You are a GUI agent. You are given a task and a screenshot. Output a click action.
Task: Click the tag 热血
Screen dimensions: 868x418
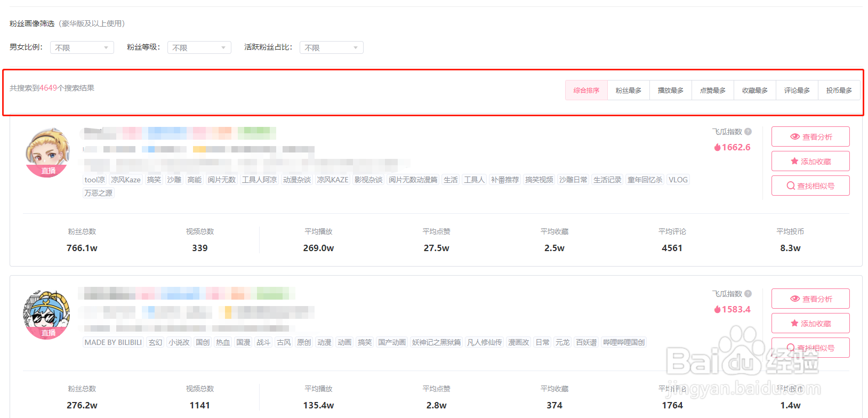click(x=223, y=342)
